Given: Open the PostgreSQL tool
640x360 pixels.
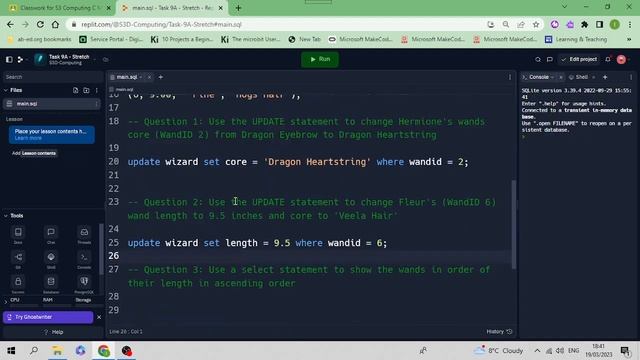Looking at the screenshot, I should (84, 284).
